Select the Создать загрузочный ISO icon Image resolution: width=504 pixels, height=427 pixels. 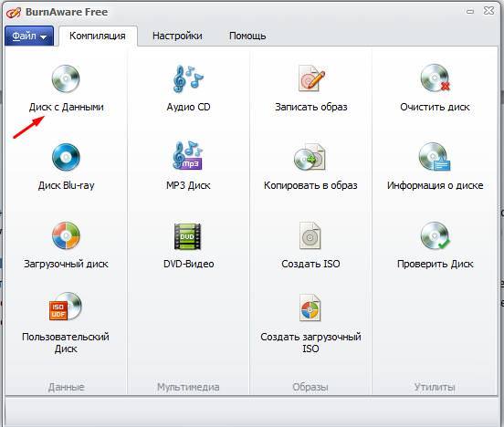[x=310, y=307]
